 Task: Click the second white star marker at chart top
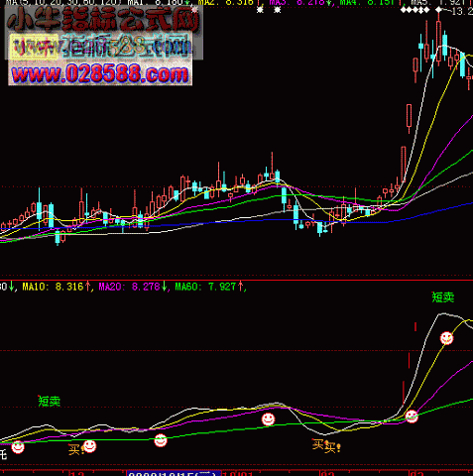[278, 10]
